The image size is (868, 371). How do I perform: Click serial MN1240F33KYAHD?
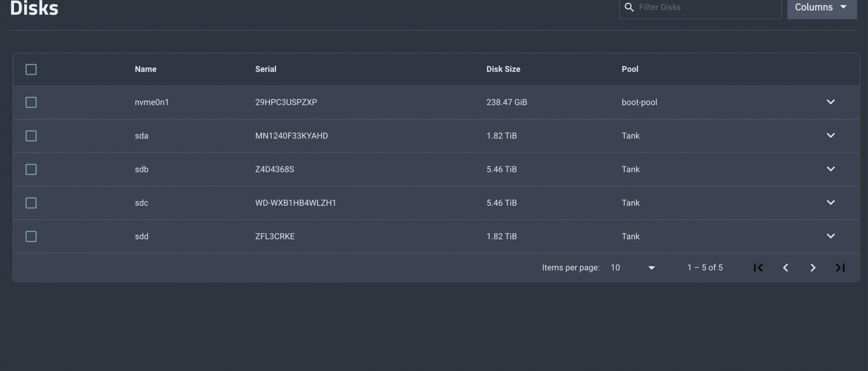click(x=292, y=136)
